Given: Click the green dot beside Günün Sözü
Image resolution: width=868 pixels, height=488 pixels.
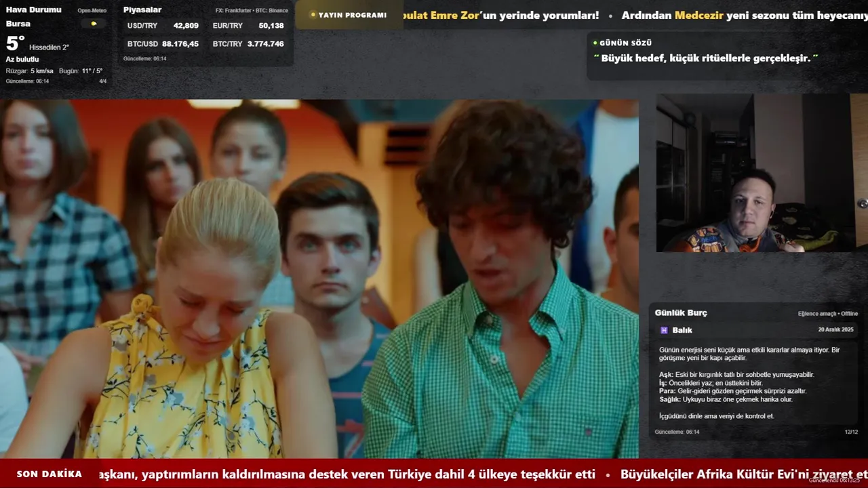Looking at the screenshot, I should pos(595,43).
